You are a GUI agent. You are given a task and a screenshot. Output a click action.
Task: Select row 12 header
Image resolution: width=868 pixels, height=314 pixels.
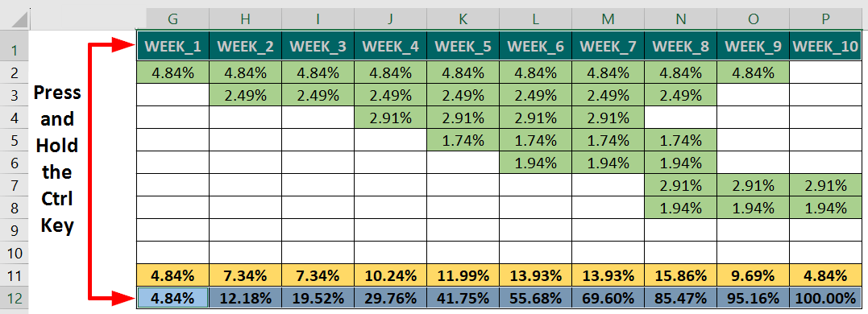(x=15, y=299)
